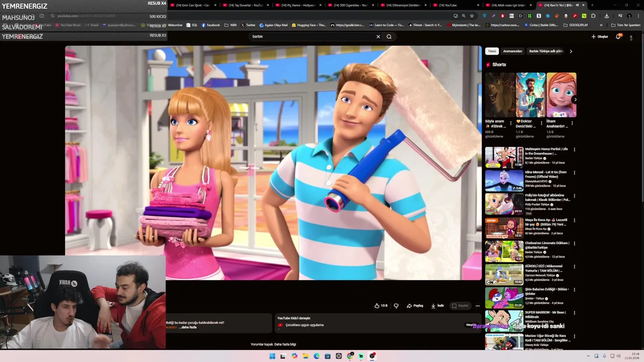Click the İndir download button
Image resolution: width=644 pixels, height=362 pixels.
click(x=438, y=306)
